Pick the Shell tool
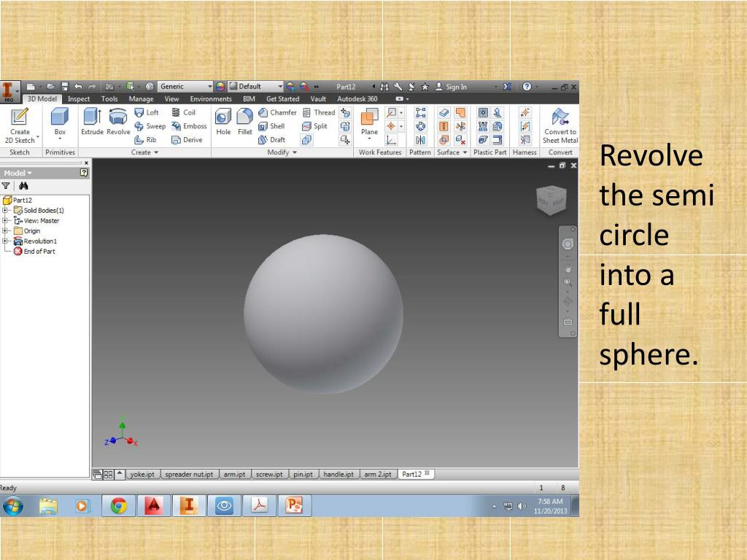Image resolution: width=747 pixels, height=560 pixels. pos(271,126)
